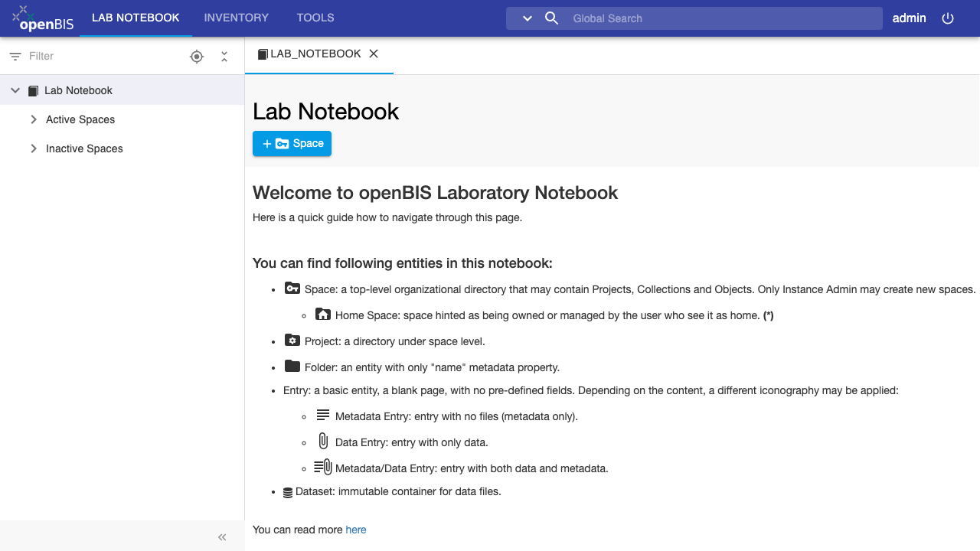Viewport: 980px width, 551px height.
Task: Click the magnifier search icon
Action: [x=551, y=18]
